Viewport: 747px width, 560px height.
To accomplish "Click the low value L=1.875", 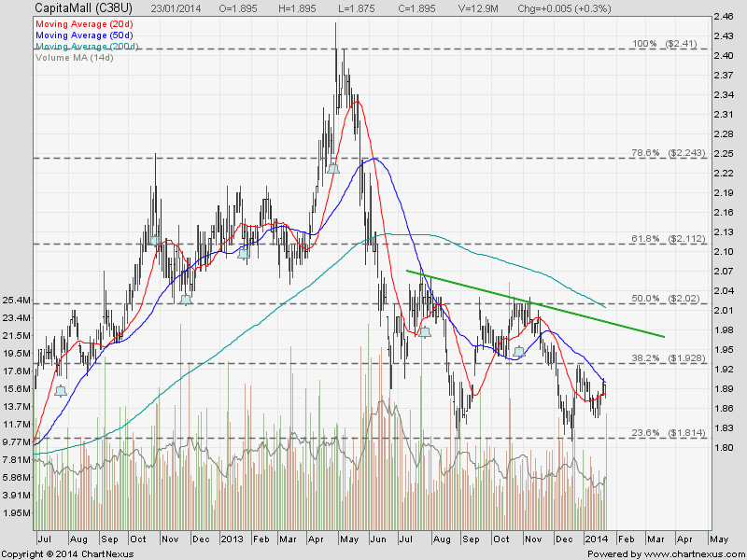I will pos(356,8).
